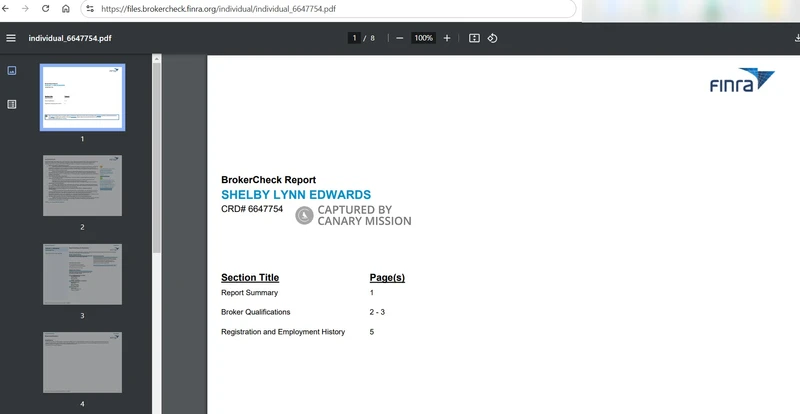Click the thumbnail panel scrollbar

[x=157, y=158]
